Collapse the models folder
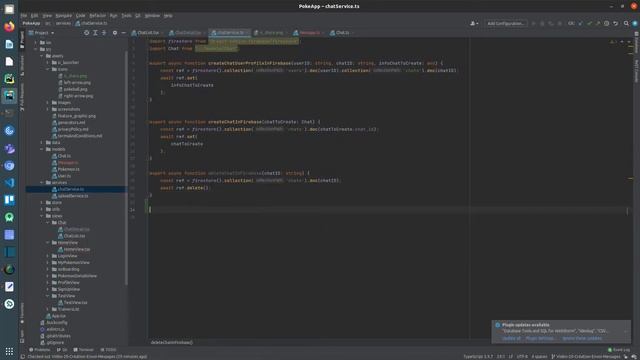 tap(42, 149)
